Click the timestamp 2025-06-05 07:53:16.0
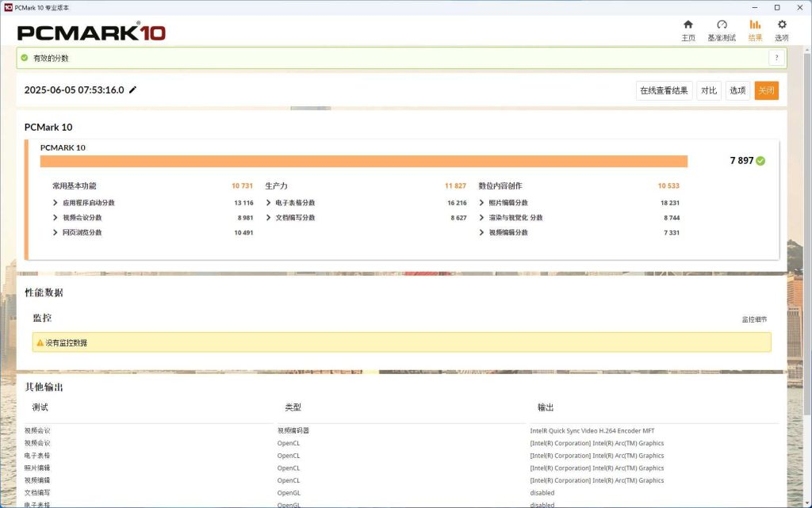 74,90
